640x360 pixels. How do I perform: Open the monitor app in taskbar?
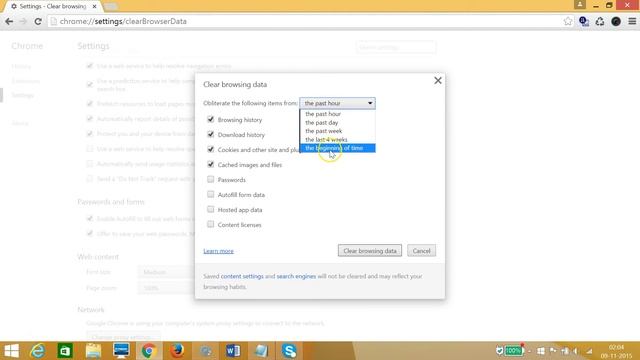(121, 351)
